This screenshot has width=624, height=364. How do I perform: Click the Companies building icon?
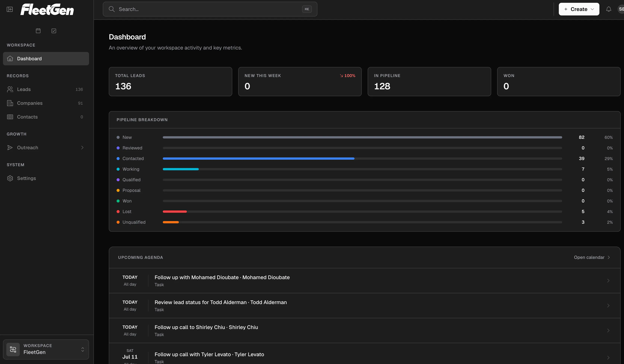[10, 103]
